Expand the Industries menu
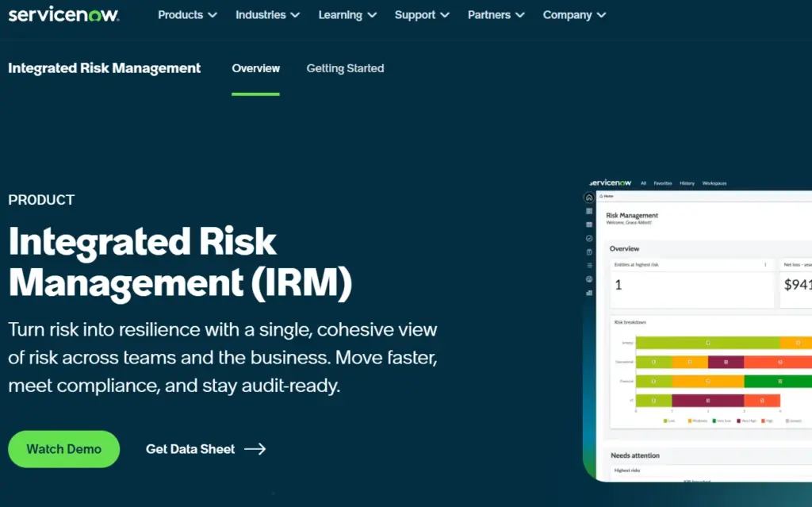The image size is (812, 507). [x=268, y=15]
